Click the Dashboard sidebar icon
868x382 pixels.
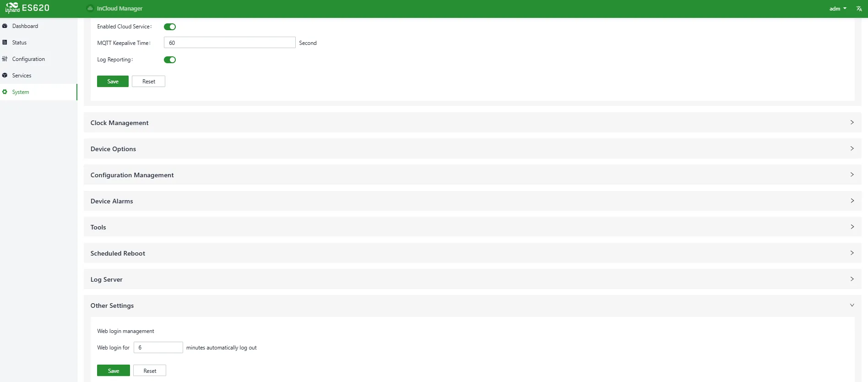(x=5, y=26)
